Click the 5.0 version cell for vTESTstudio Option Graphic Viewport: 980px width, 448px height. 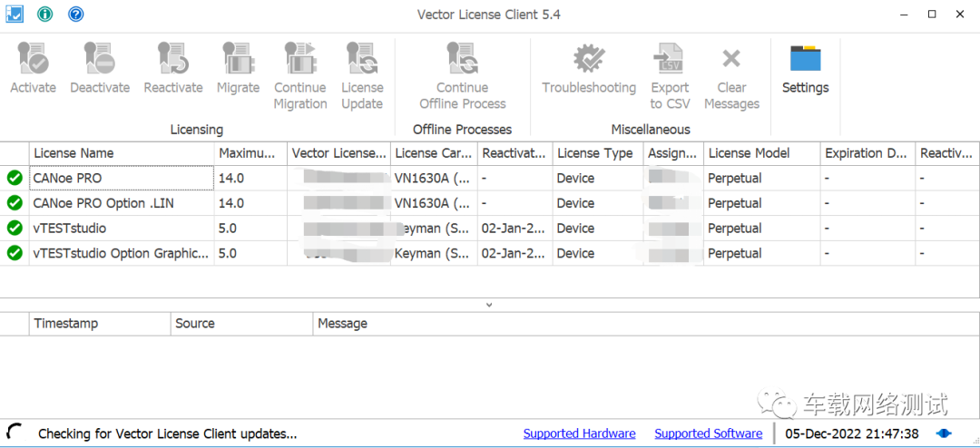[250, 253]
